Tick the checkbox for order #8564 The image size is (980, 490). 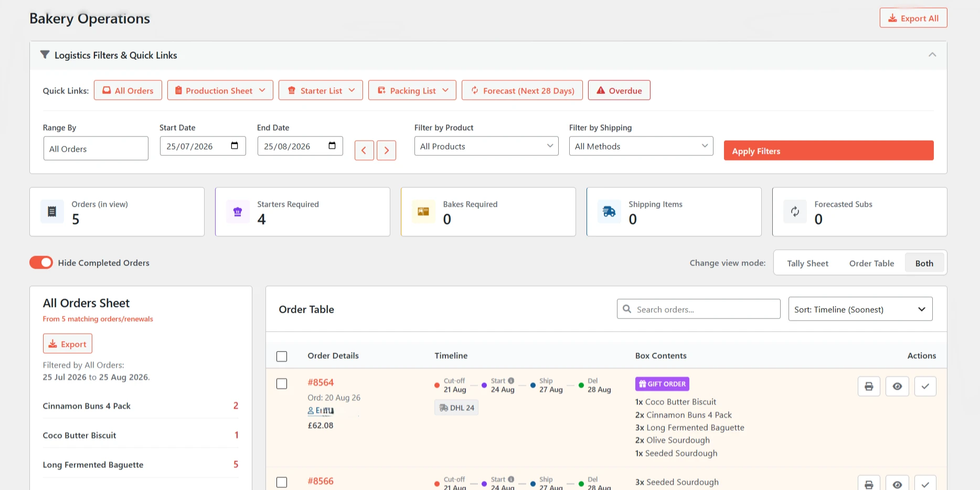[x=282, y=384]
